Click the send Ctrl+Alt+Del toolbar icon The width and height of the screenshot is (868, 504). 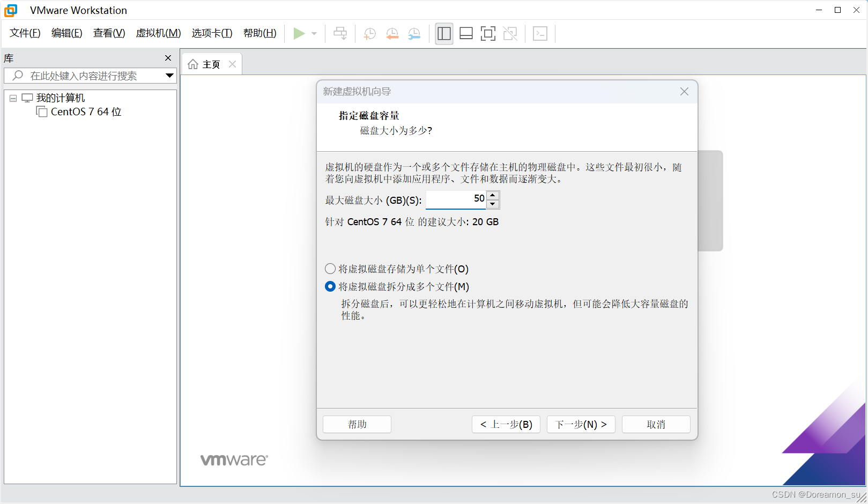click(340, 33)
